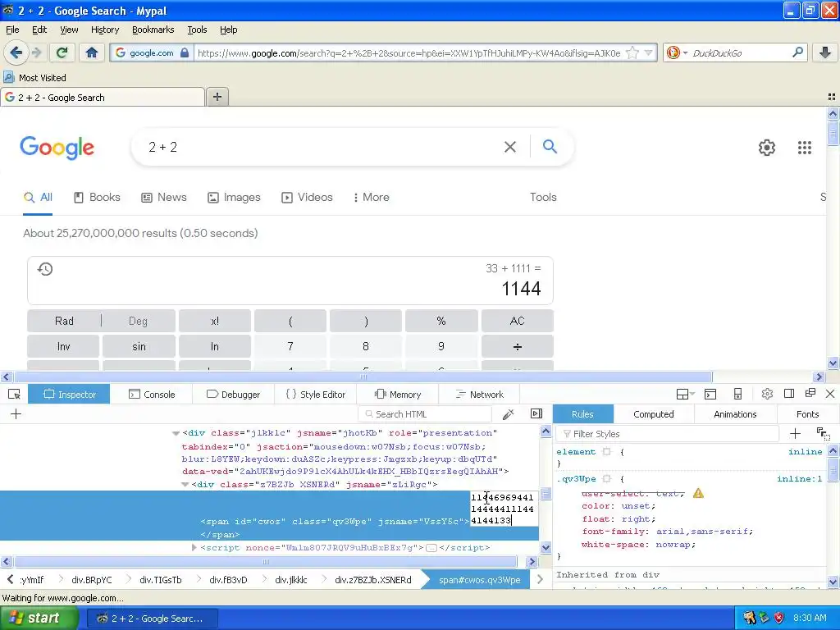Bookmark this page with the star icon
Viewport: 840px width, 630px height.
(x=632, y=52)
